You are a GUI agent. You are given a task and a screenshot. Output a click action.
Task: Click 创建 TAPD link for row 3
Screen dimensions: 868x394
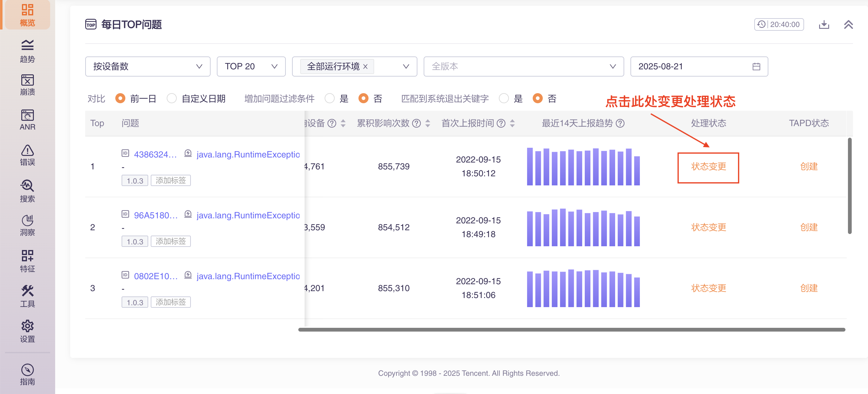[x=809, y=288]
